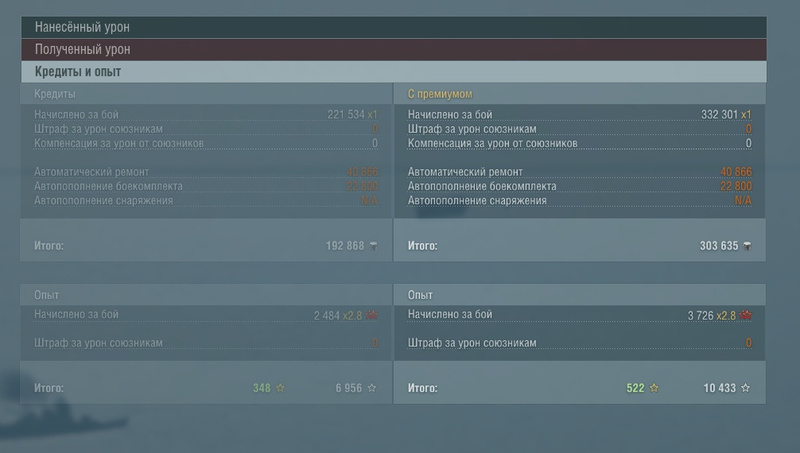800x453 pixels.
Task: Click premium Автопополнение снаряжения N/A value
Action: (x=743, y=200)
